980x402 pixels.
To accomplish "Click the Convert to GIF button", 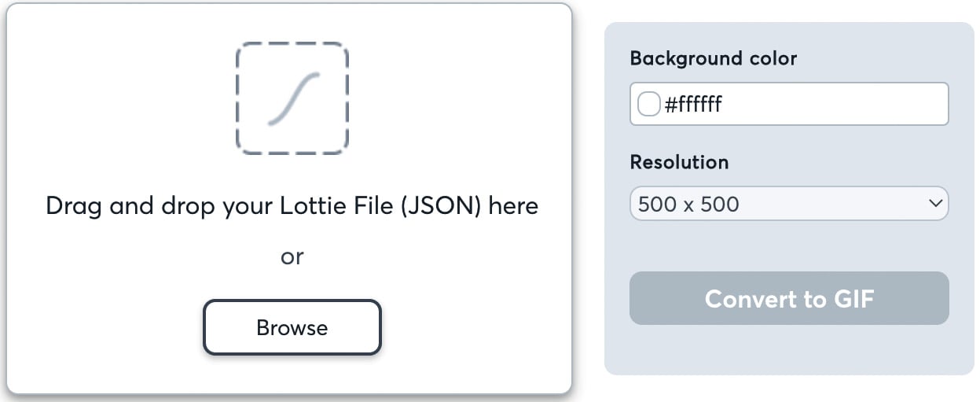I will pyautogui.click(x=789, y=299).
